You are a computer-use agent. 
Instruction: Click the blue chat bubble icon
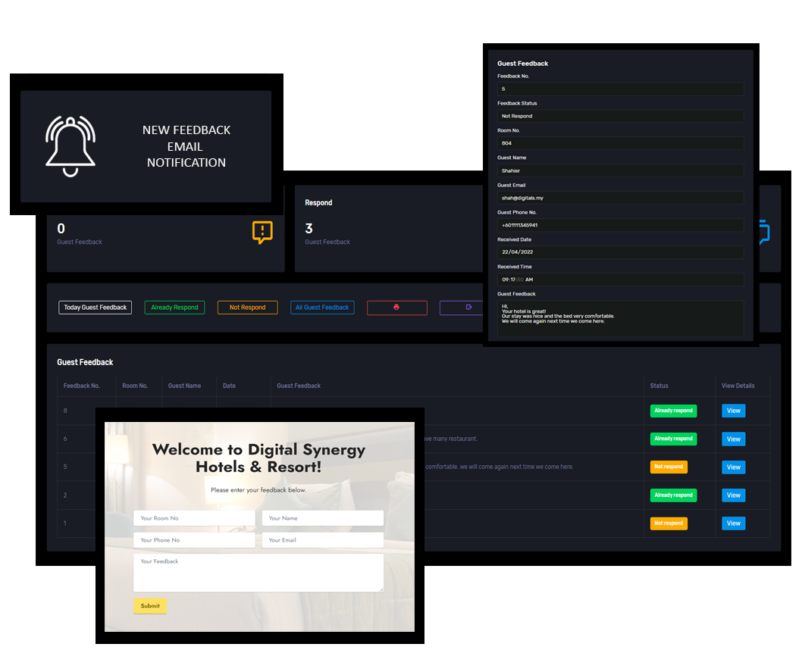764,232
